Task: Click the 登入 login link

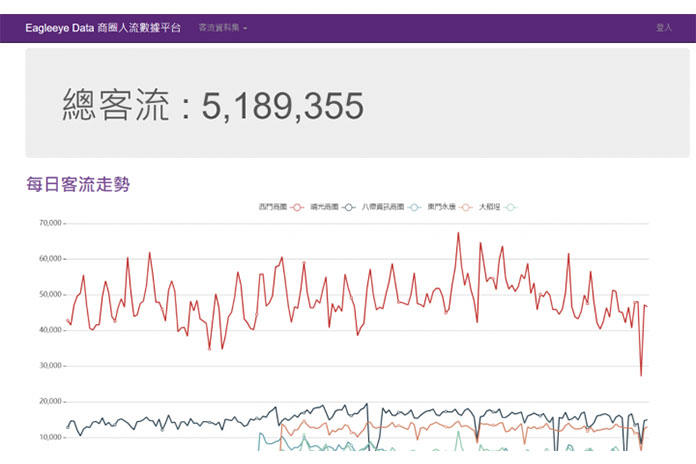Action: click(x=663, y=28)
